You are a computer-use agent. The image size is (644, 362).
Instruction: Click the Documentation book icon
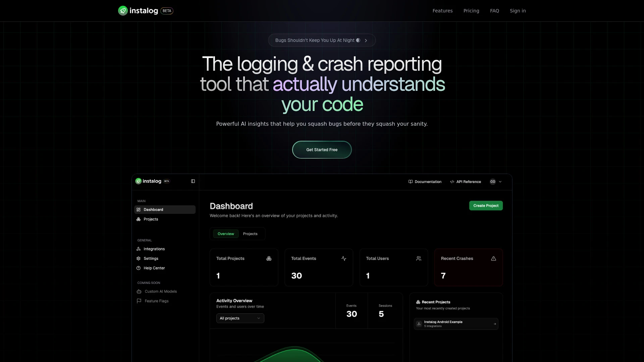click(410, 182)
